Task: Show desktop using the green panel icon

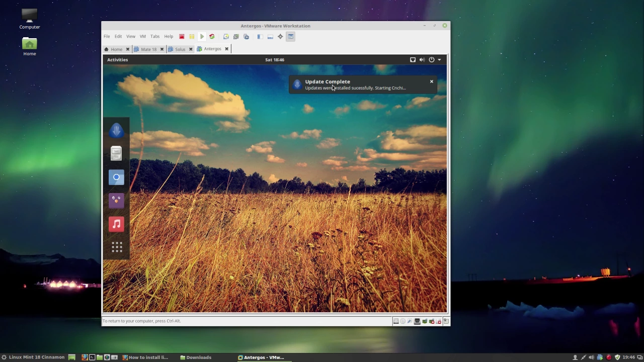Action: [72, 357]
